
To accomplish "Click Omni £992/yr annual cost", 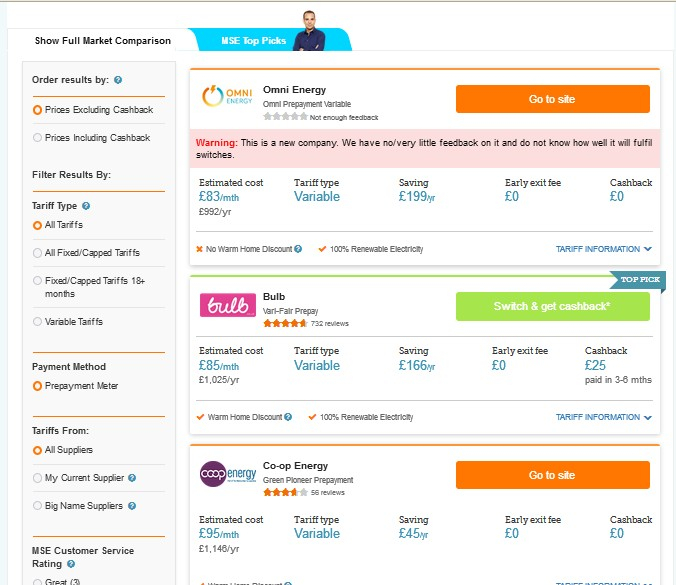I will [215, 212].
